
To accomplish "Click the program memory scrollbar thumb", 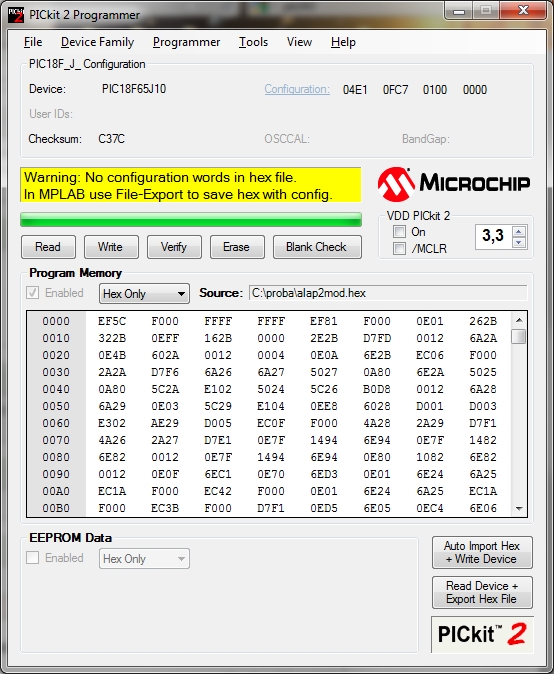I will point(519,336).
